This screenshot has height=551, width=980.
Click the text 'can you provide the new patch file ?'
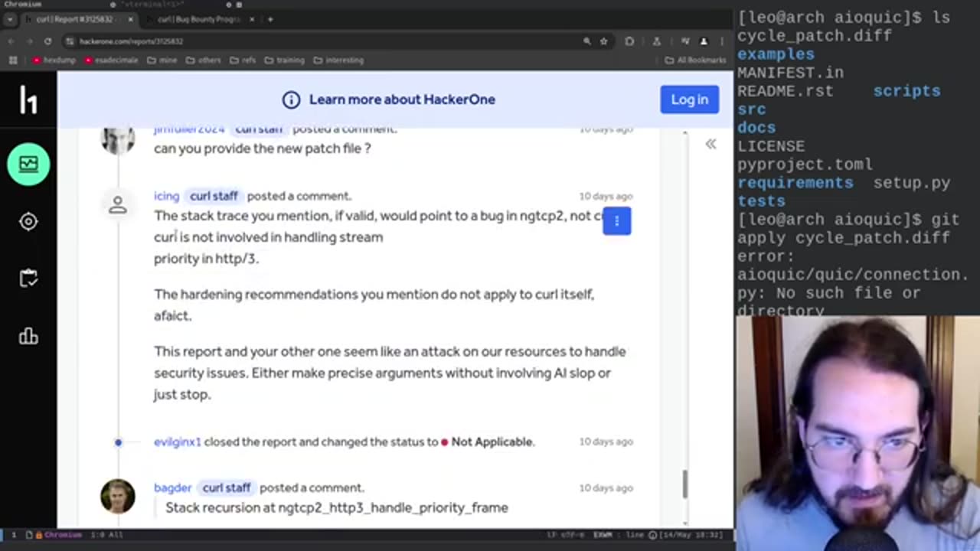click(x=263, y=148)
